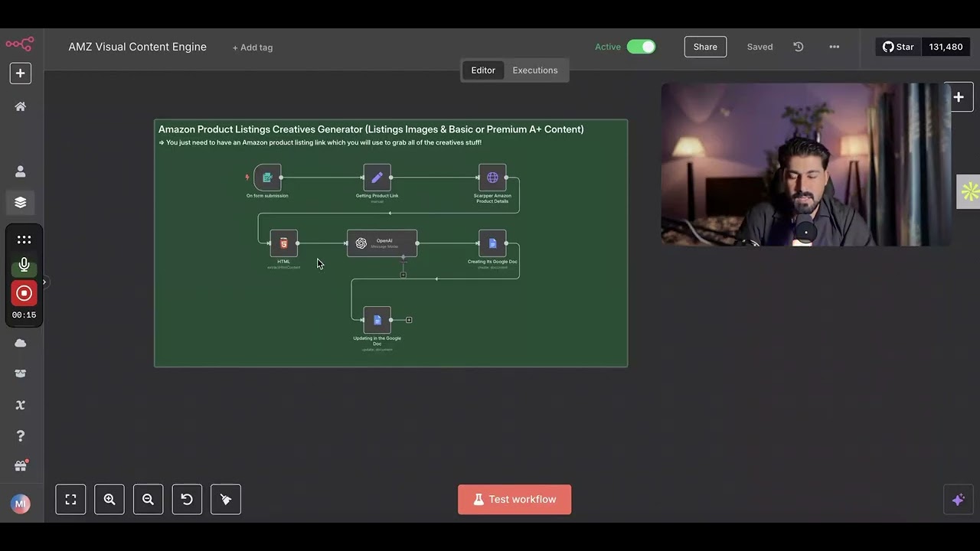
Task: Select the Creating Its Google Doc node
Action: [x=492, y=243]
